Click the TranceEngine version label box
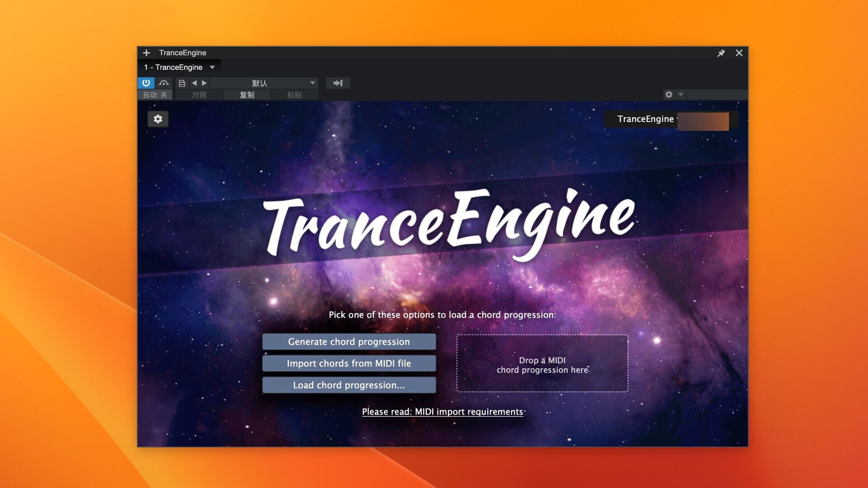This screenshot has width=868, height=488. pos(671,119)
